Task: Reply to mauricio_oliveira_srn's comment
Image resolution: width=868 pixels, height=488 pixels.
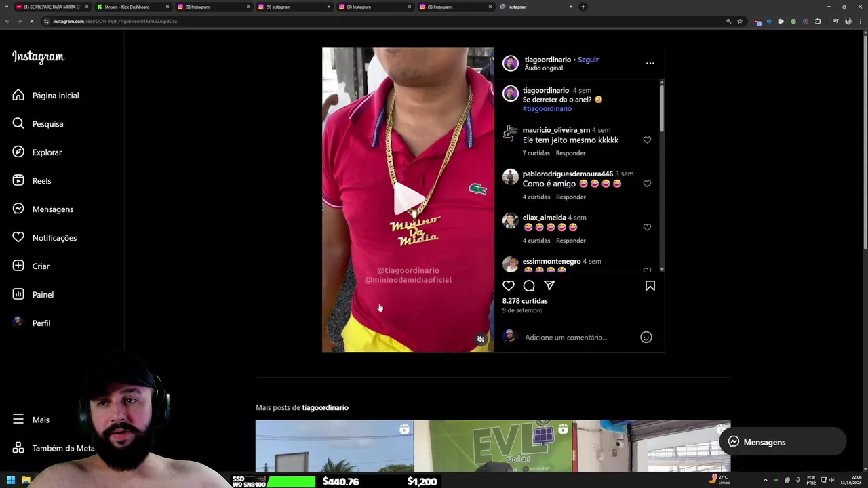Action: click(x=571, y=153)
